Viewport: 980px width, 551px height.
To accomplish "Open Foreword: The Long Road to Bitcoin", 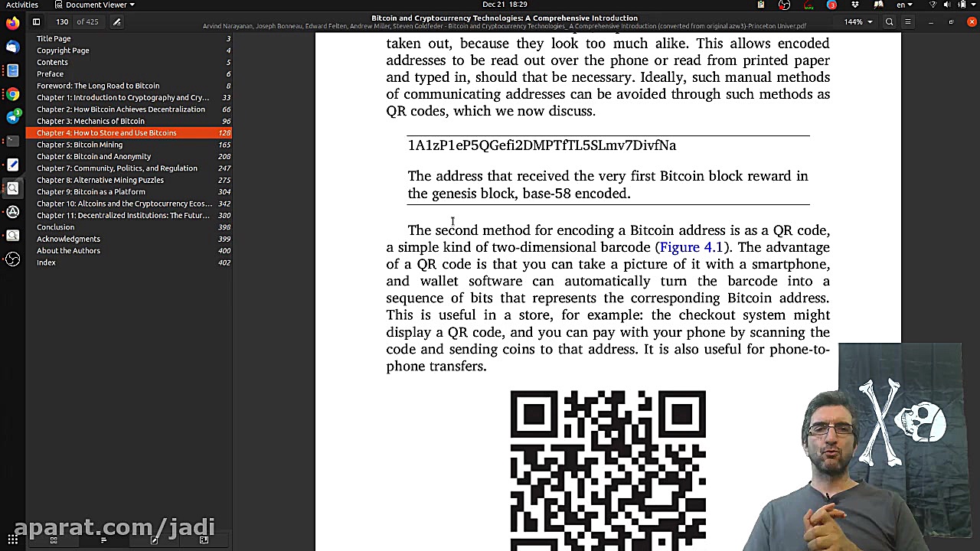I will [129, 86].
